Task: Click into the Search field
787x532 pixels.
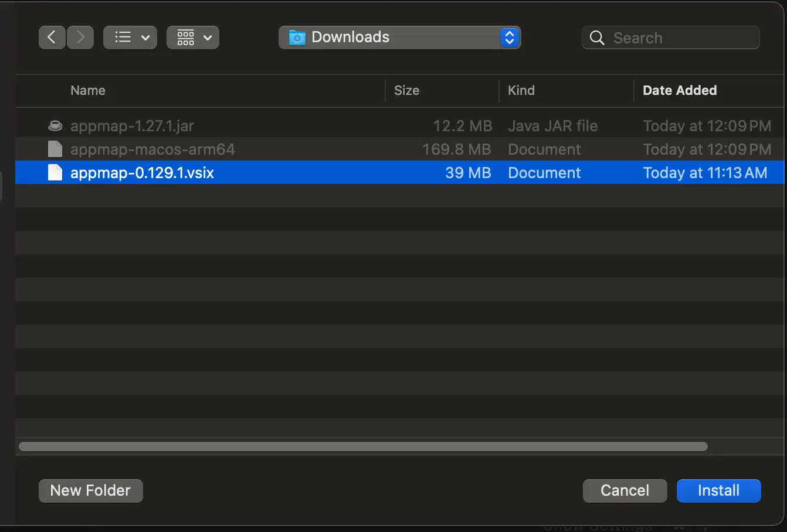Action: click(671, 37)
